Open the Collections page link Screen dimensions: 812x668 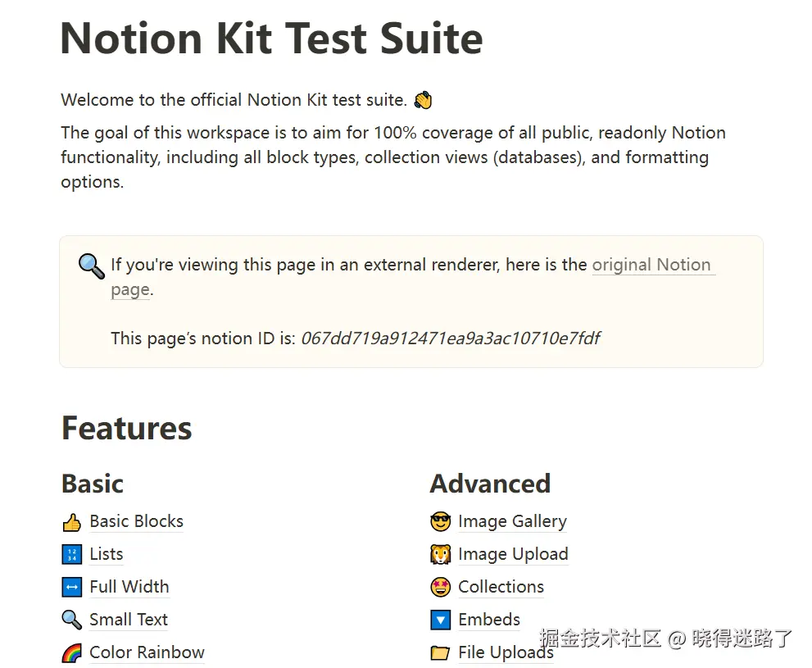(x=501, y=587)
